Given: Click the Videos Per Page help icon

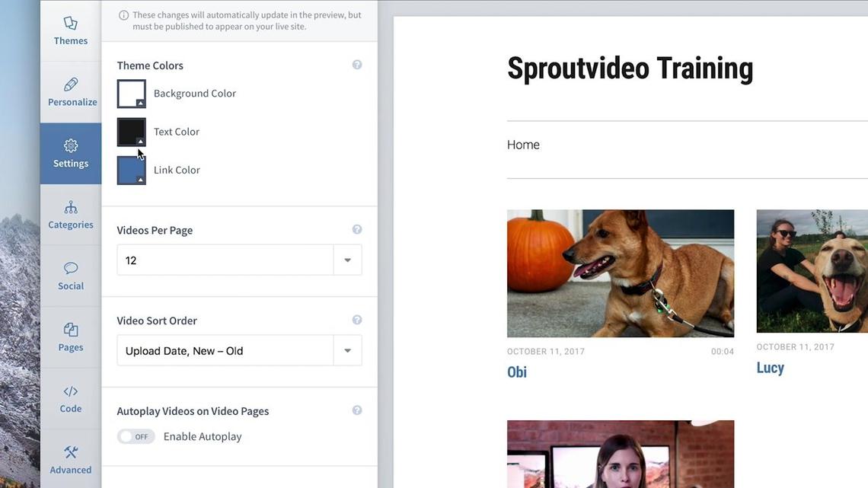Looking at the screenshot, I should [x=356, y=228].
